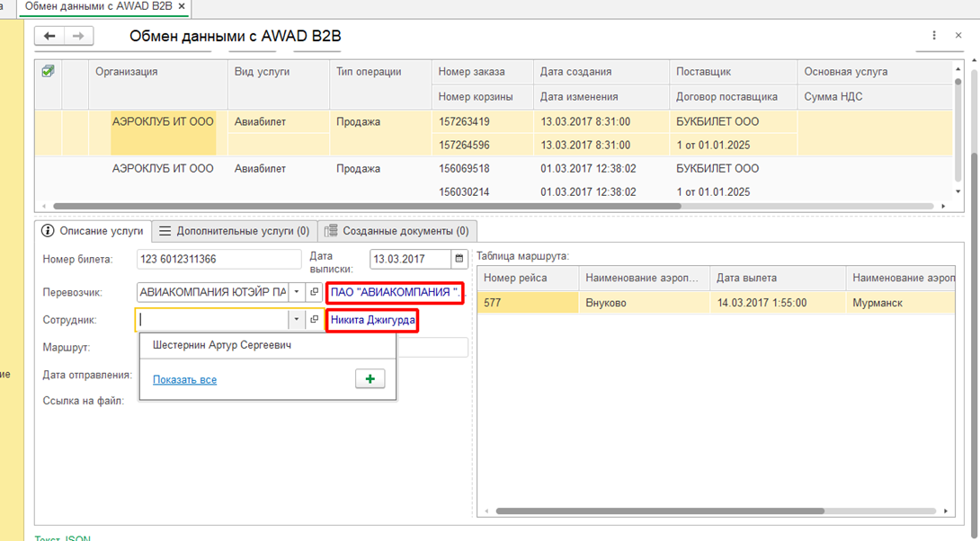Click the orders table horizontal scrollbar
This screenshot has width=980, height=541.
tap(360, 206)
